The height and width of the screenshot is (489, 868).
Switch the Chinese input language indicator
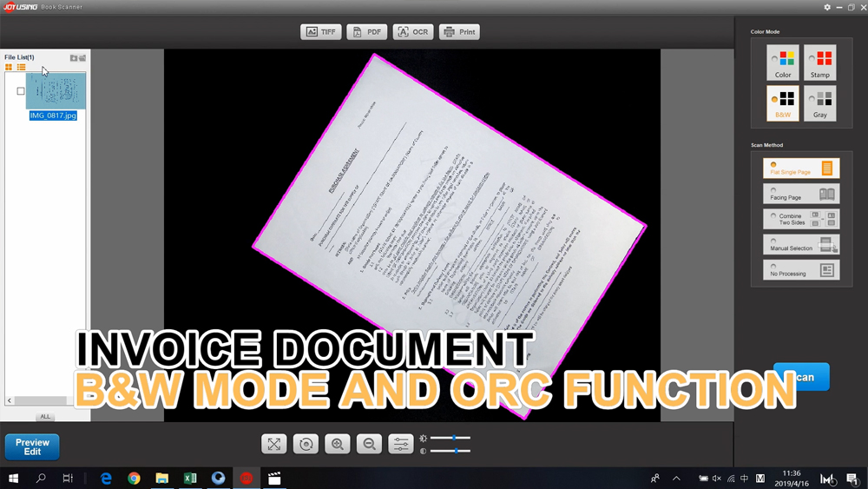coord(745,478)
